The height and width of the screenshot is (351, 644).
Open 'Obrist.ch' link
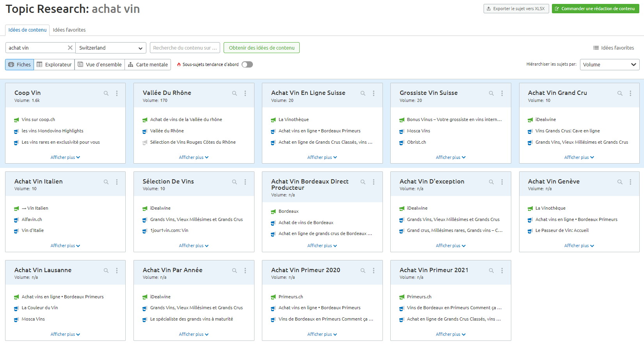[x=416, y=142]
